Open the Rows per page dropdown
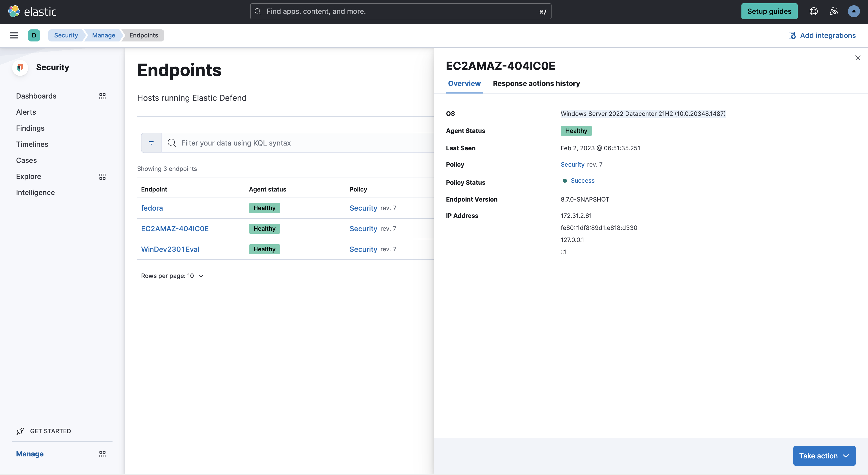Screen dimensions: 868x475 click(172, 275)
